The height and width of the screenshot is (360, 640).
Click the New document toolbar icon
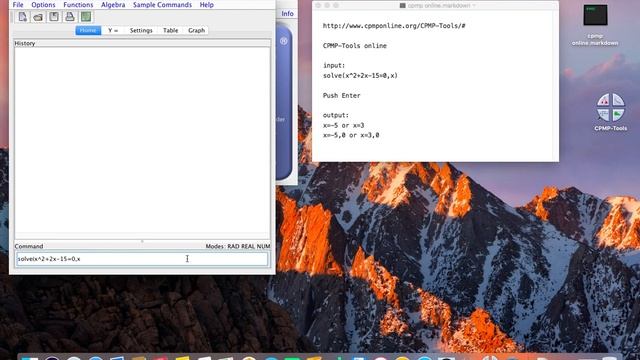click(x=22, y=17)
